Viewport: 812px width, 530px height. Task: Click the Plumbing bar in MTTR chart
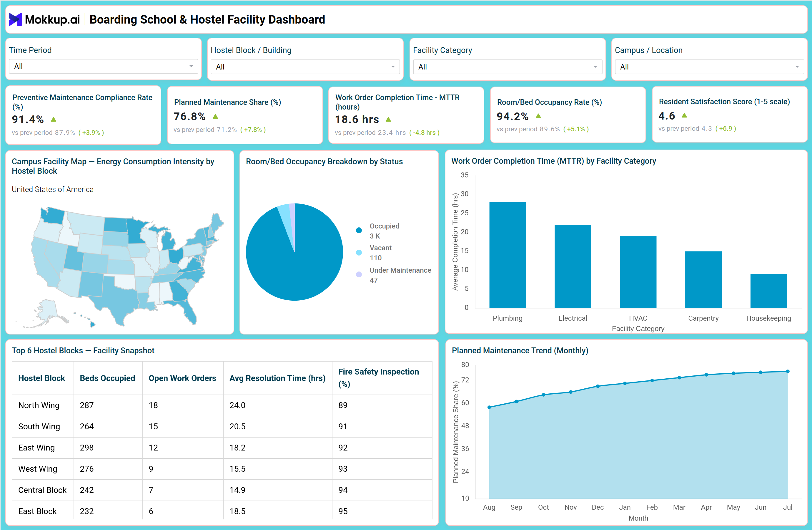pyautogui.click(x=507, y=255)
